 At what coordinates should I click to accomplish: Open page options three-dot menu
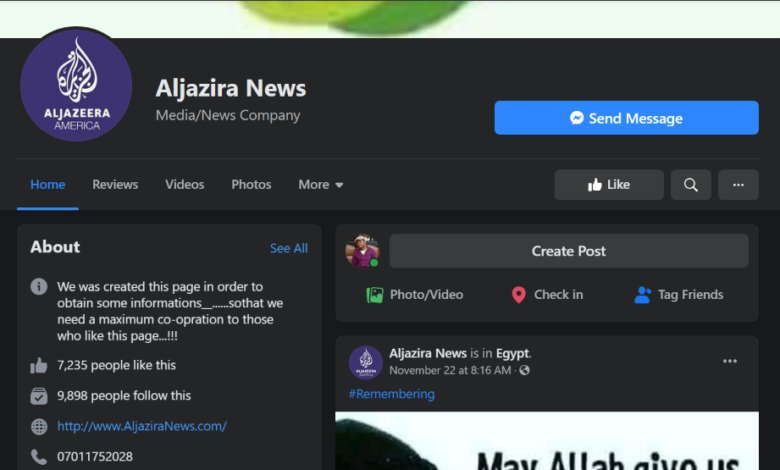[738, 185]
